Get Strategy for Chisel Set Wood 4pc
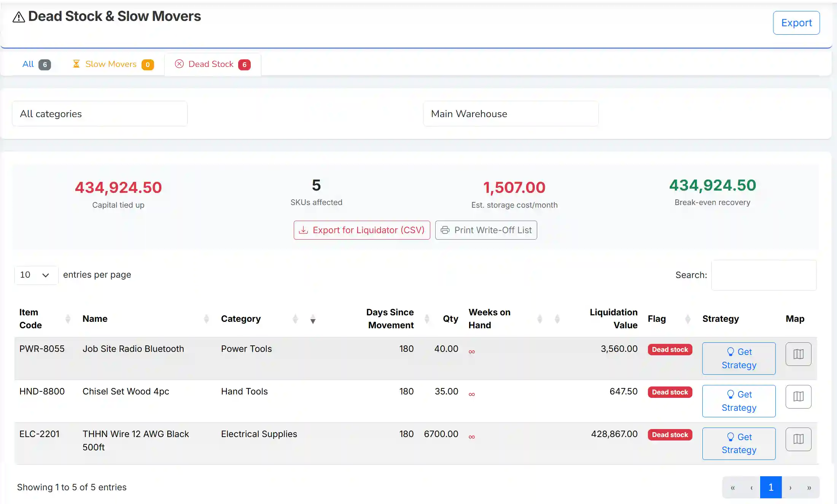This screenshot has height=504, width=837. click(x=739, y=401)
